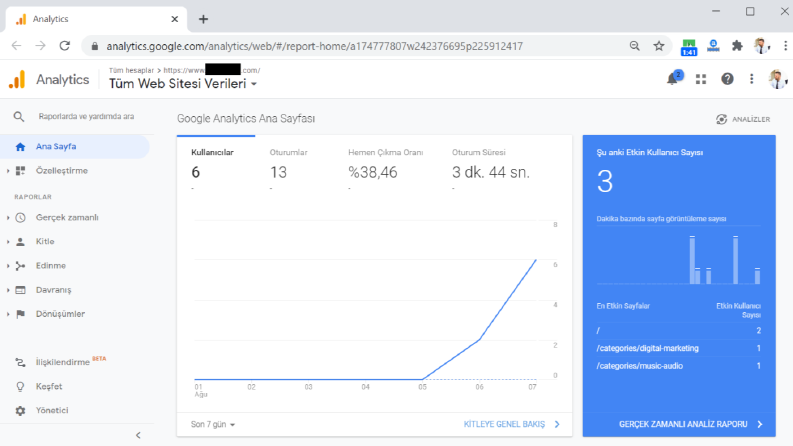793x446 pixels.
Task: Click the active users count 3
Action: [605, 182]
